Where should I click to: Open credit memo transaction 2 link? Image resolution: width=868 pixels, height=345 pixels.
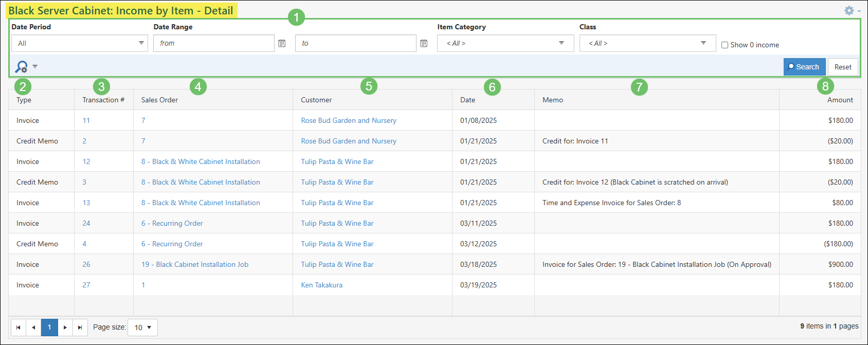[x=84, y=141]
